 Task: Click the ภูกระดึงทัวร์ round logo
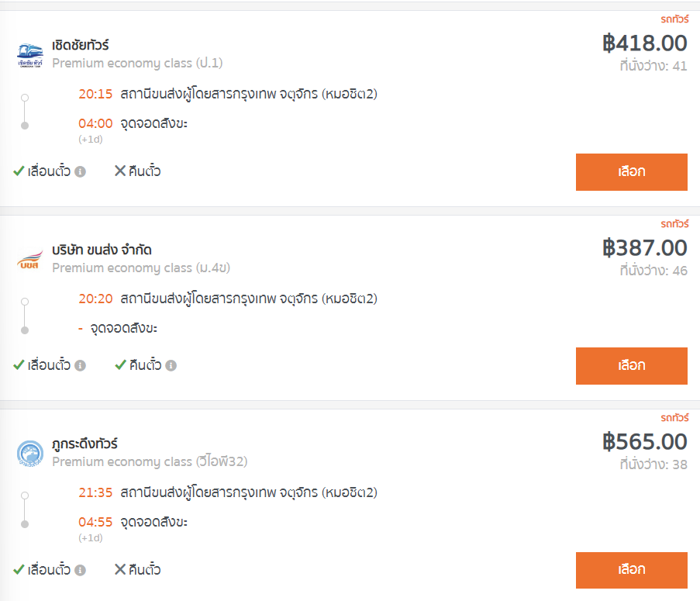pos(30,454)
